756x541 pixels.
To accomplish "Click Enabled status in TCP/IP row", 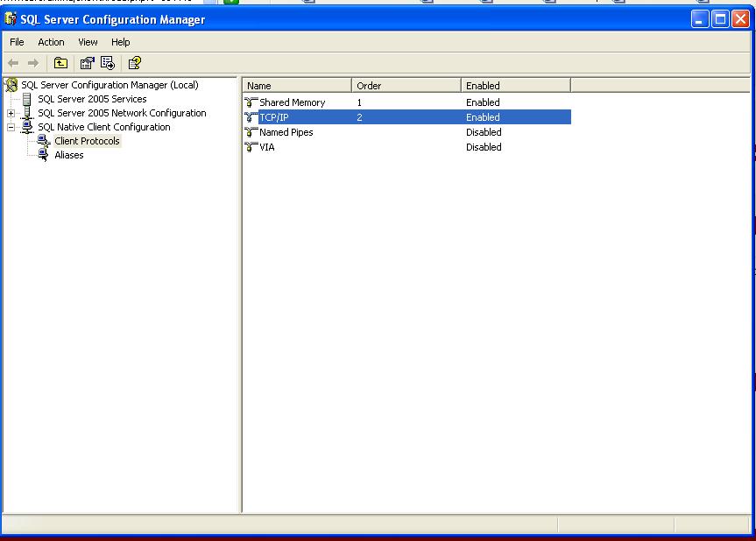I will (x=483, y=117).
